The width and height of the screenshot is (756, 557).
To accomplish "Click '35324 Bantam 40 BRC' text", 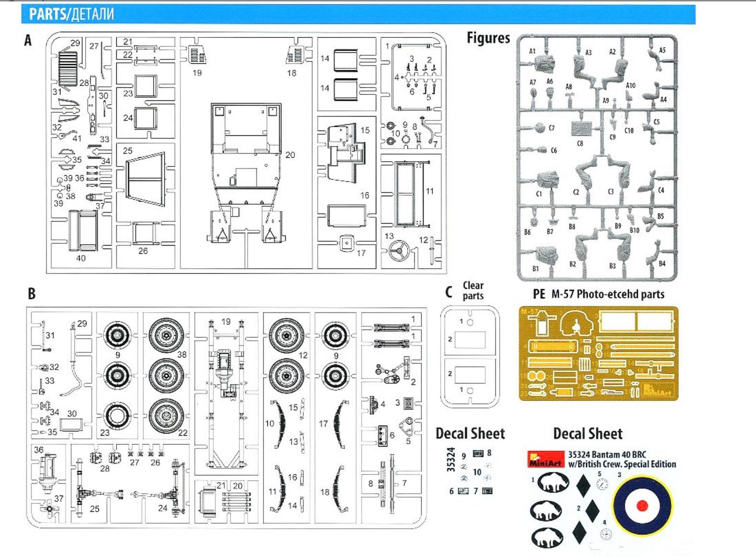I will (607, 454).
